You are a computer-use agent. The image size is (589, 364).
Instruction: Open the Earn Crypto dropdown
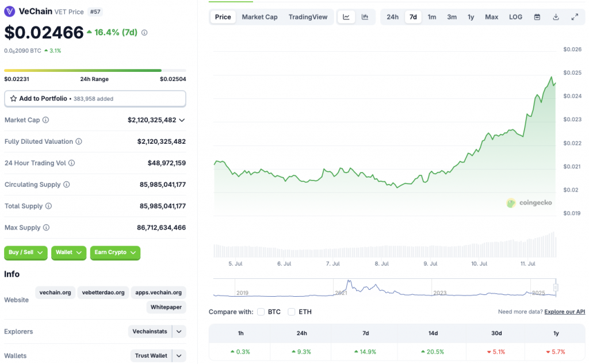(x=115, y=252)
